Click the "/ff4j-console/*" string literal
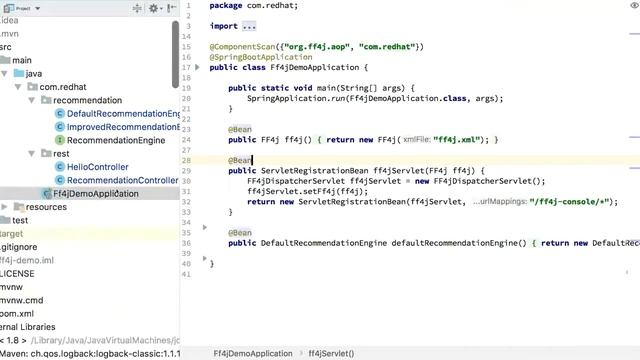640x360 pixels. tap(570, 202)
